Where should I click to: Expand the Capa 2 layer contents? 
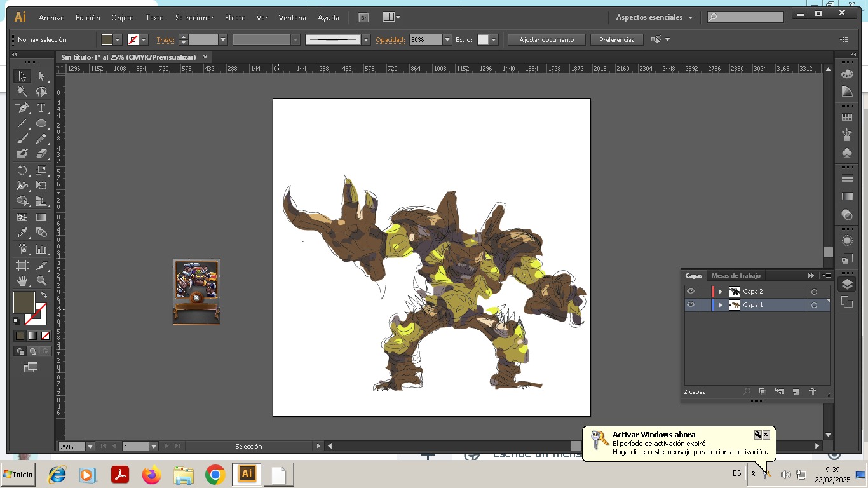click(720, 292)
